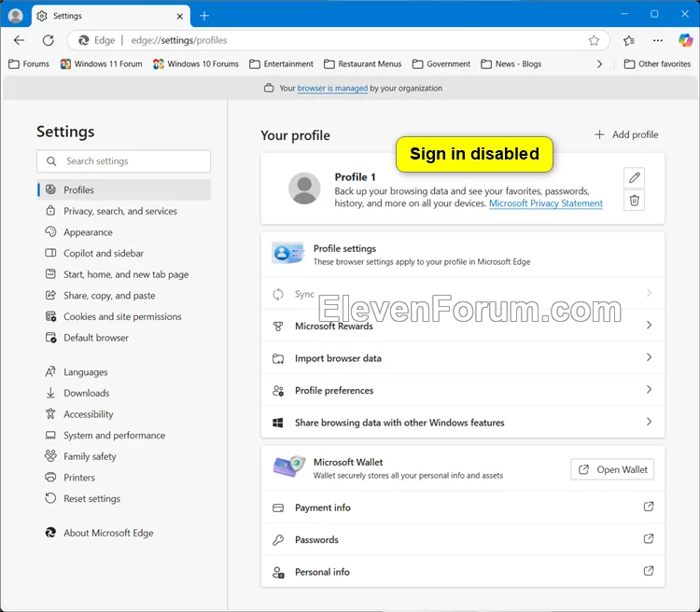Screen dimensions: 700x612
Task: Open Languages settings
Action: coord(124,372)
